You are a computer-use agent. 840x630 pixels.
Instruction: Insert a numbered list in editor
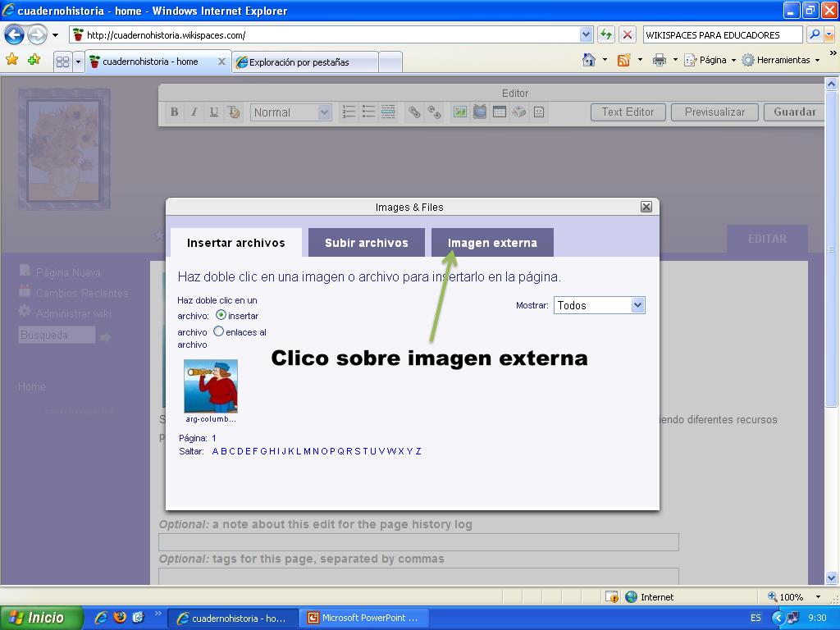(349, 112)
